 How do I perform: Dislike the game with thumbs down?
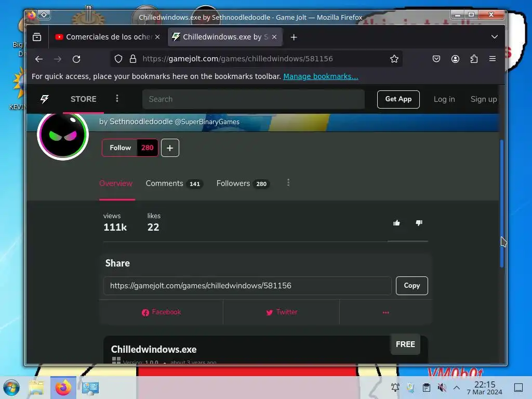pyautogui.click(x=419, y=223)
